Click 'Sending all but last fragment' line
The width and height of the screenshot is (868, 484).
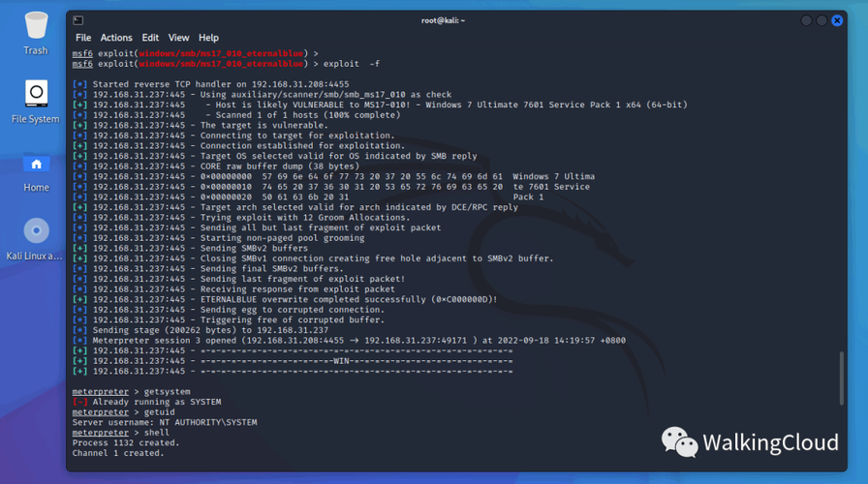coord(257,227)
